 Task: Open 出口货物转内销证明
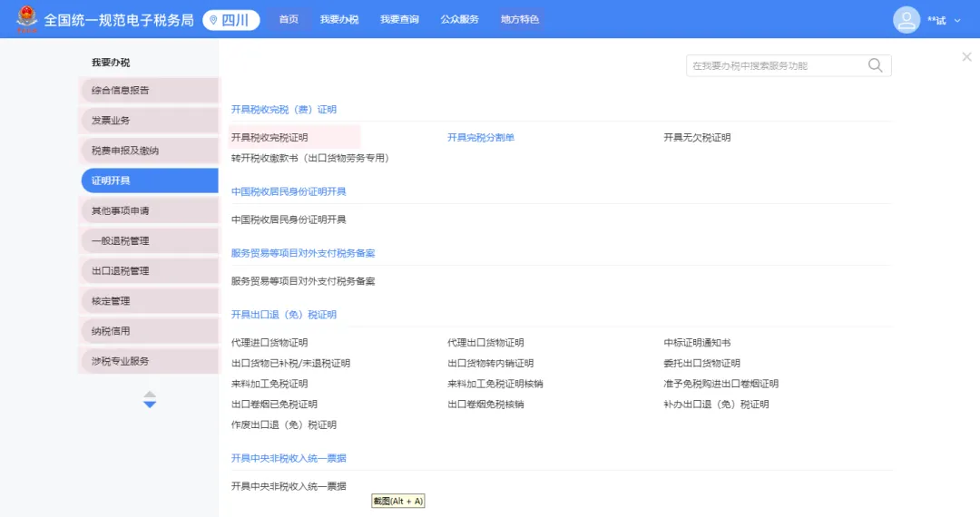[491, 363]
